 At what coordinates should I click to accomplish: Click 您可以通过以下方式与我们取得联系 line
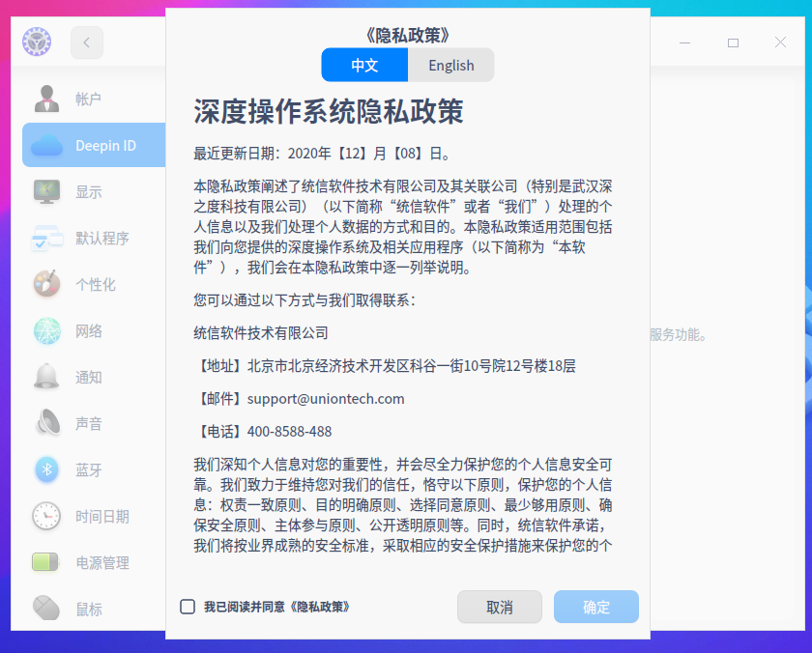[x=304, y=300]
